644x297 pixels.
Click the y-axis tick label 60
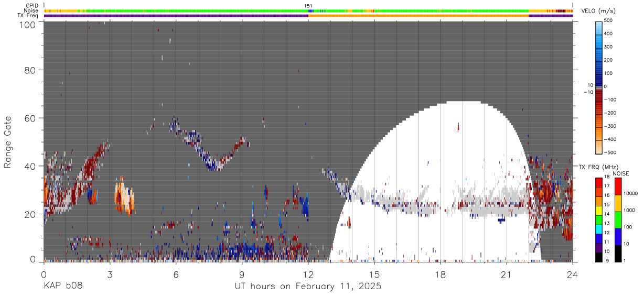point(30,118)
